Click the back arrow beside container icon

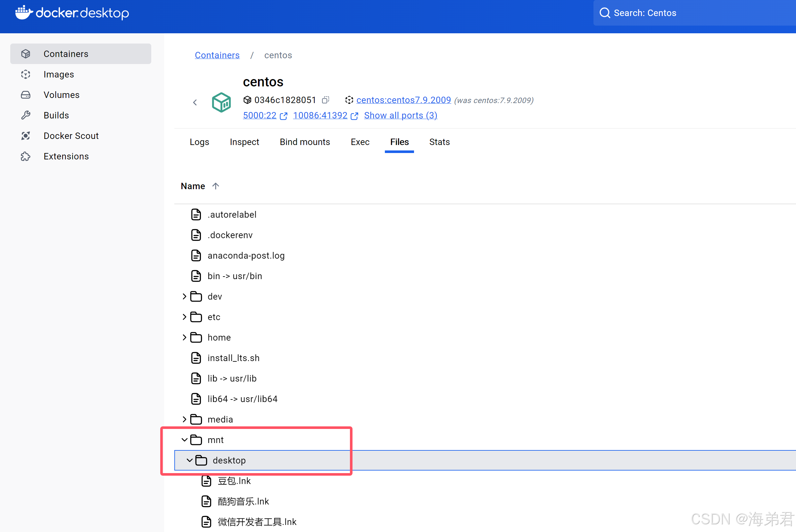pyautogui.click(x=195, y=102)
